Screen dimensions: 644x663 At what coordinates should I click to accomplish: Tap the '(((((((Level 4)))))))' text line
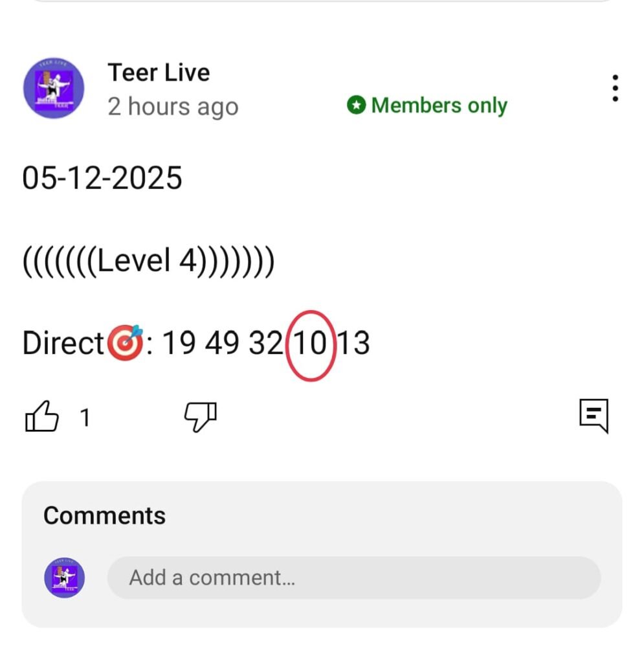pos(149,261)
